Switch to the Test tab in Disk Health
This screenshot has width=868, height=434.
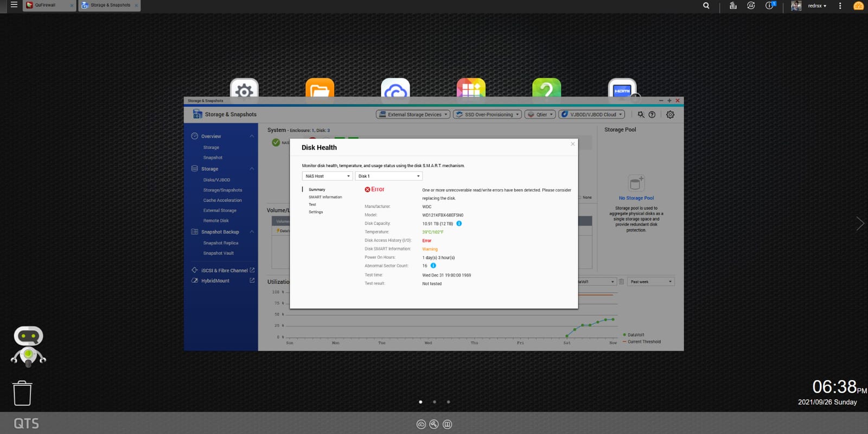point(312,205)
